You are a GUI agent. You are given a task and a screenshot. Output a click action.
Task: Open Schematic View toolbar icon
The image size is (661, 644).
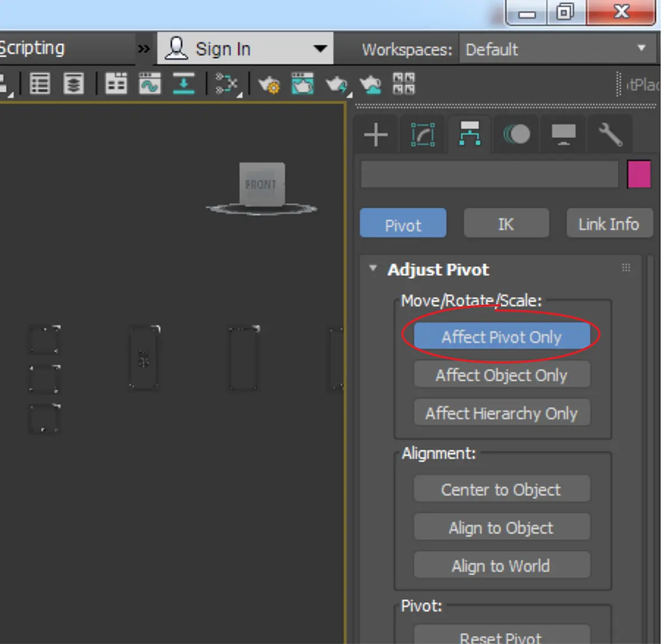click(x=227, y=83)
